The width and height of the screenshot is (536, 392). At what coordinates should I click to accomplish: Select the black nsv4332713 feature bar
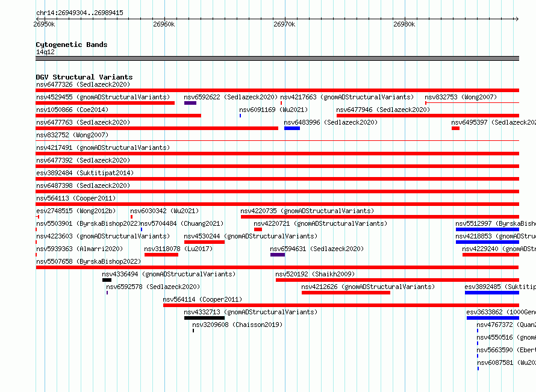[204, 318]
